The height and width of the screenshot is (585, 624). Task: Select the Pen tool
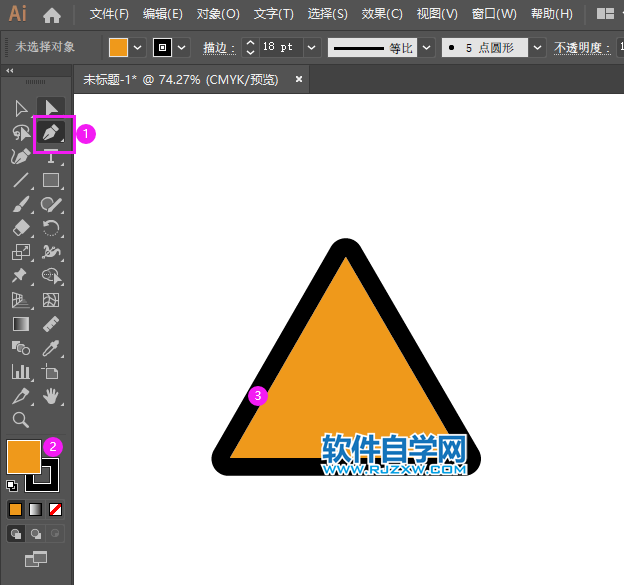[x=51, y=133]
